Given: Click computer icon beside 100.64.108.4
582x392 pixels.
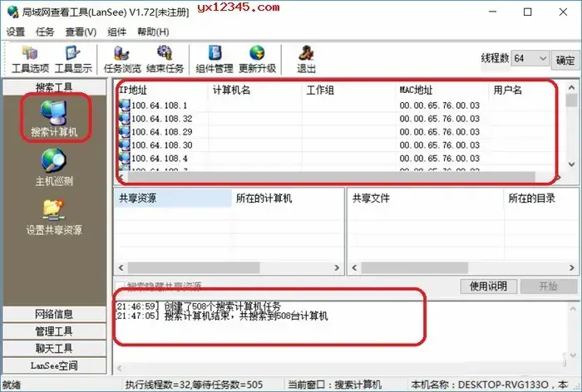Looking at the screenshot, I should (125, 159).
